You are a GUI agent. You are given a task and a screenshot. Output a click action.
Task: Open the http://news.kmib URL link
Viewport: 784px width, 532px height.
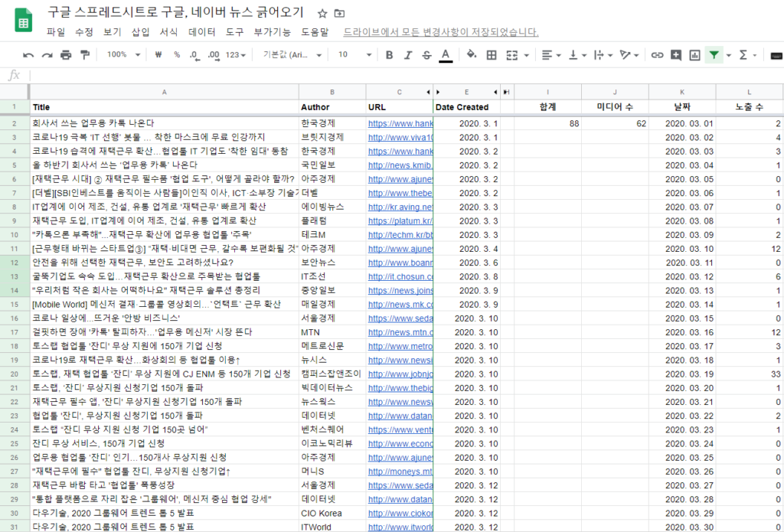coord(400,165)
